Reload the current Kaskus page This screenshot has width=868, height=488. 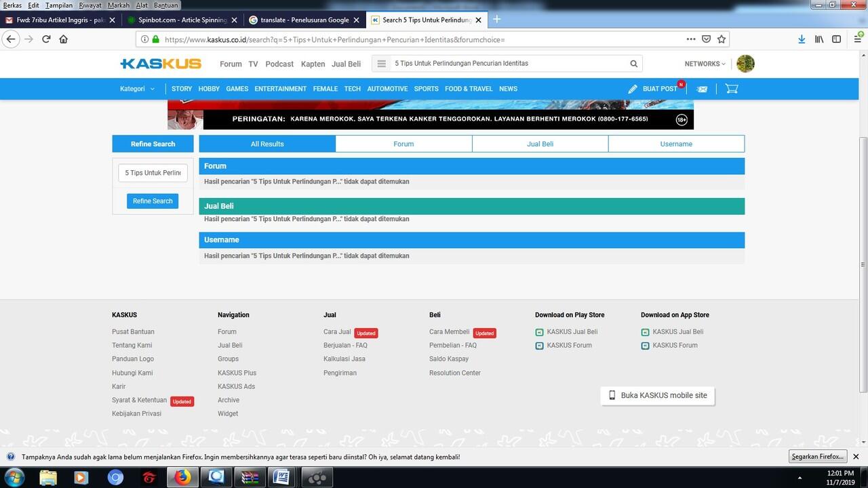click(46, 39)
